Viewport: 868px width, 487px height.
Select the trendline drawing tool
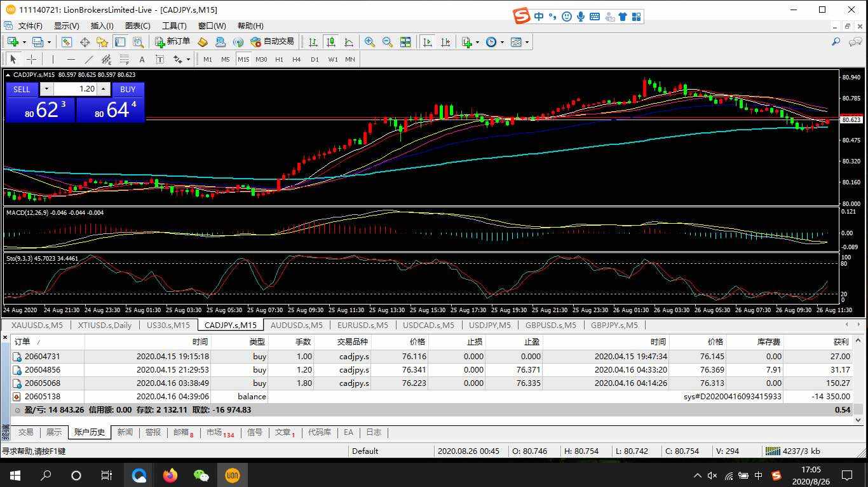89,59
